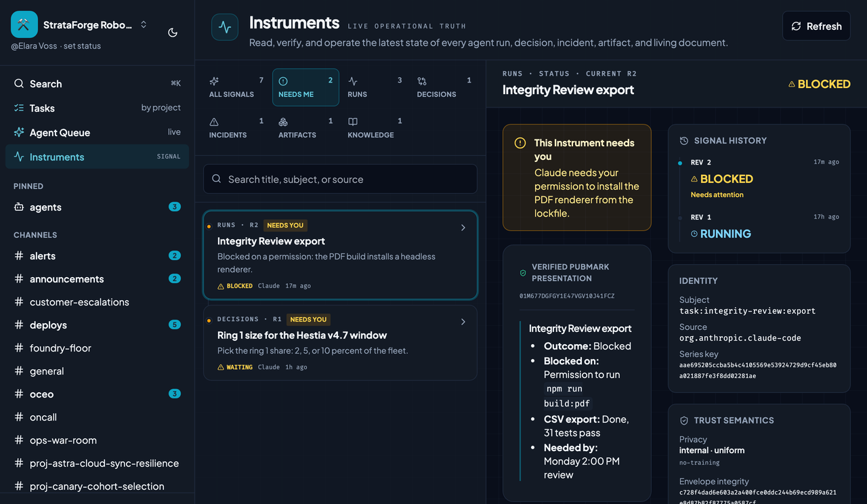Click the set status link
Screen dimensions: 867x504
[82, 46]
